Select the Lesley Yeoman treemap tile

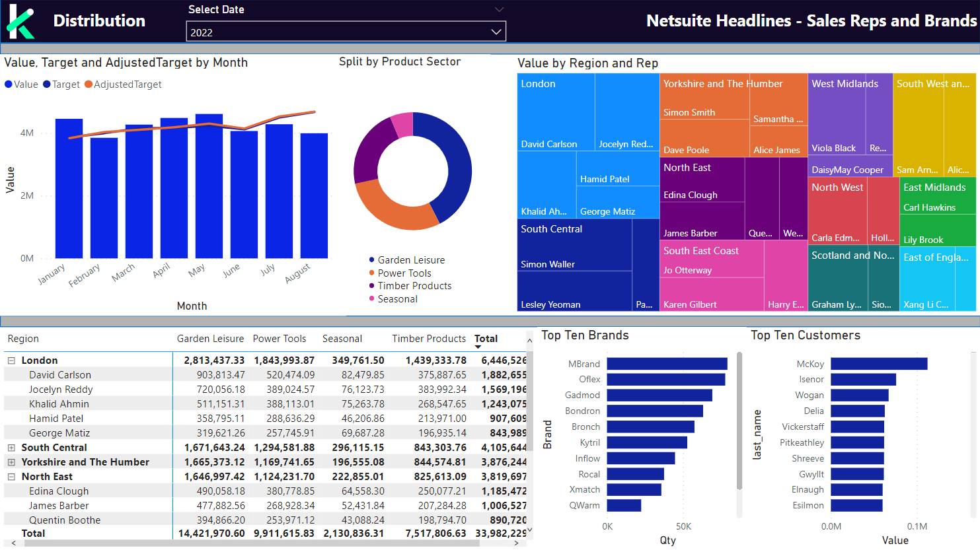(575, 291)
